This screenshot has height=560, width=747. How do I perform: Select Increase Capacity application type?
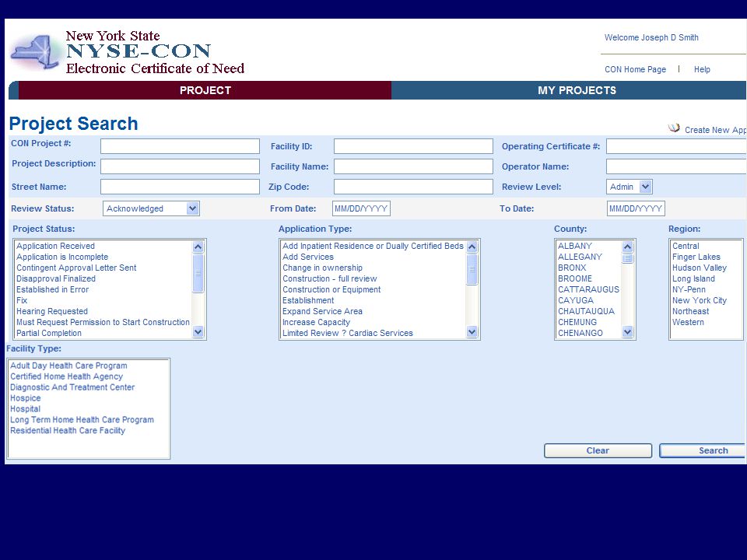[317, 322]
